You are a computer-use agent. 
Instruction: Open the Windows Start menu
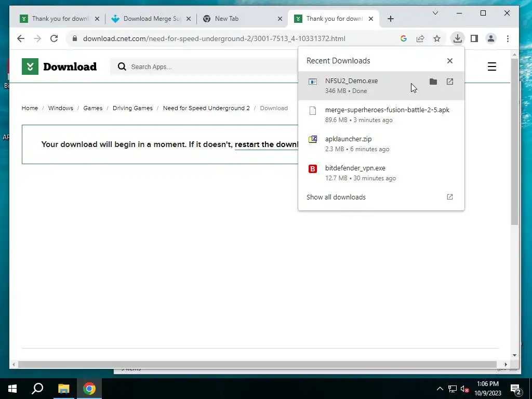[x=12, y=389]
